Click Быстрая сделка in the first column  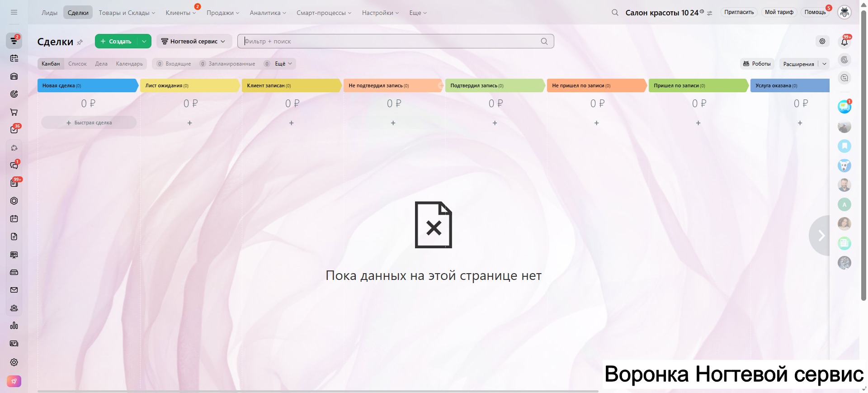(89, 123)
